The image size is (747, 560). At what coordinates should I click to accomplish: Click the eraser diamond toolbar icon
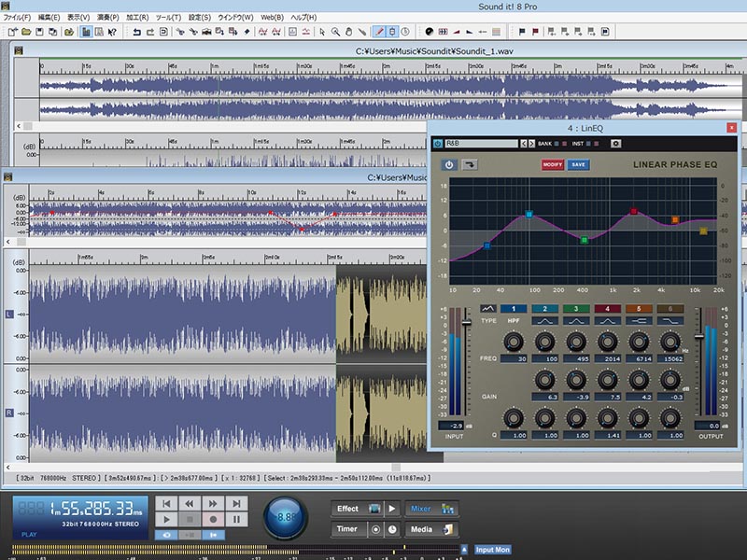click(247, 32)
